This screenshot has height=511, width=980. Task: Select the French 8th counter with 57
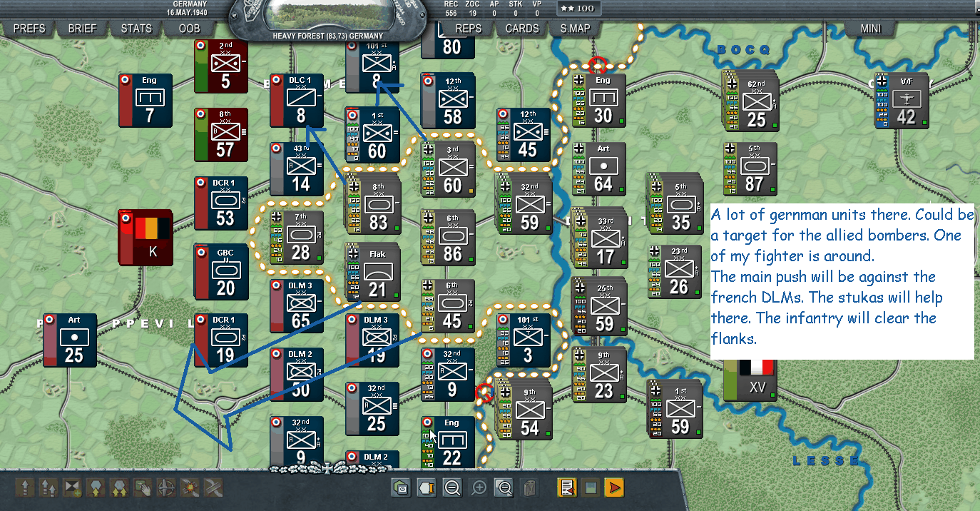(221, 135)
